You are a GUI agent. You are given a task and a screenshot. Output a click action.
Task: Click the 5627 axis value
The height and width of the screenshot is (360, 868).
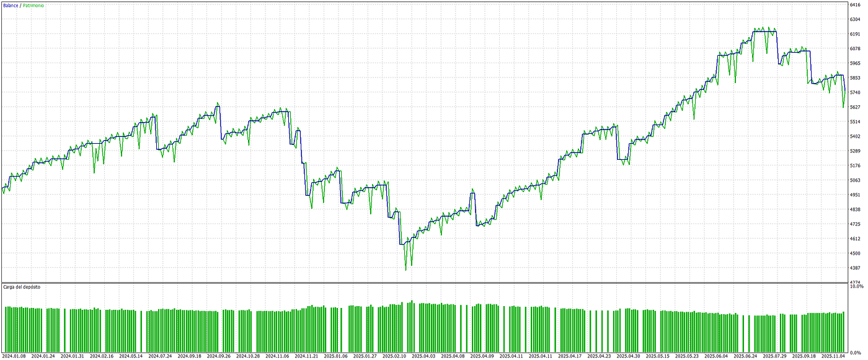pos(855,107)
